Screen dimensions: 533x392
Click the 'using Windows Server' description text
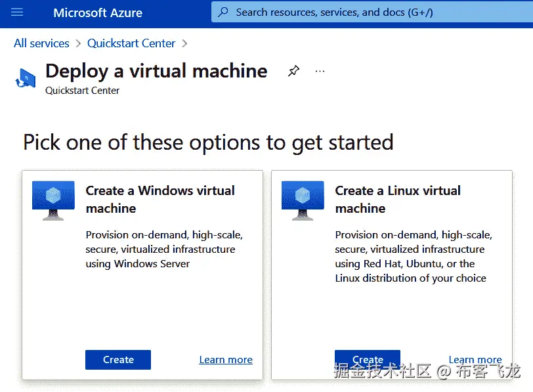[x=138, y=264]
